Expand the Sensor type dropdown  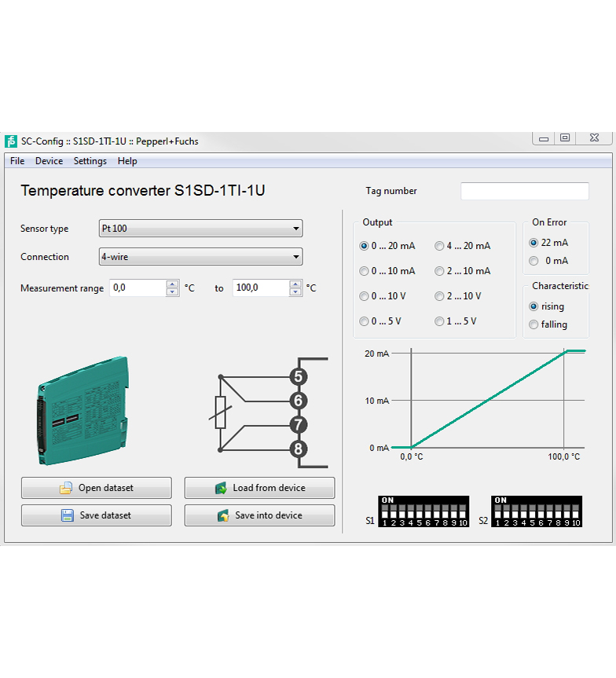pyautogui.click(x=295, y=229)
